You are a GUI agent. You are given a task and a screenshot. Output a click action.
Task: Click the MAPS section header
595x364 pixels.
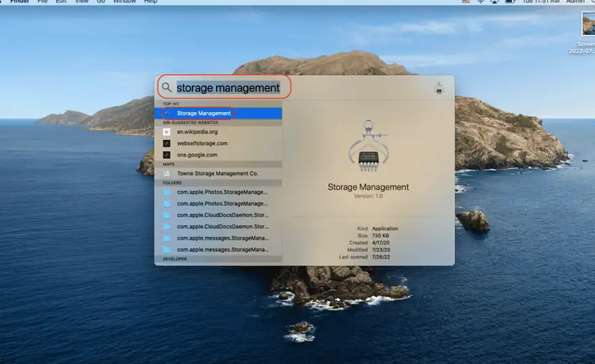coord(168,164)
